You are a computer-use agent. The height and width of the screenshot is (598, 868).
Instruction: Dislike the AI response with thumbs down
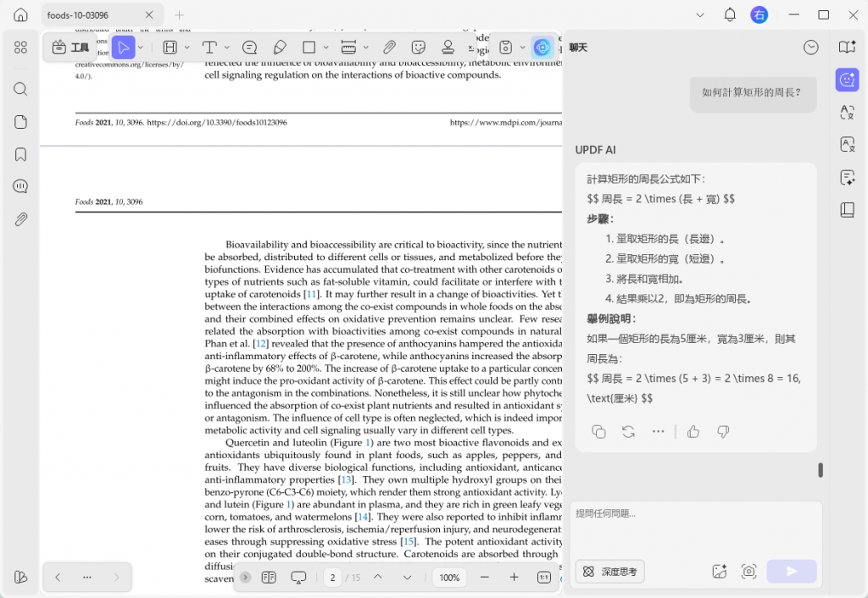tap(723, 431)
